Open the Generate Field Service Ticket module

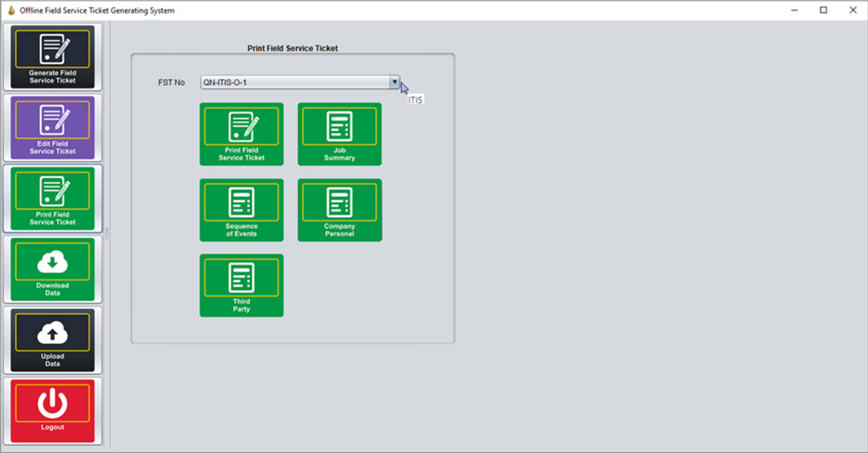pyautogui.click(x=53, y=56)
